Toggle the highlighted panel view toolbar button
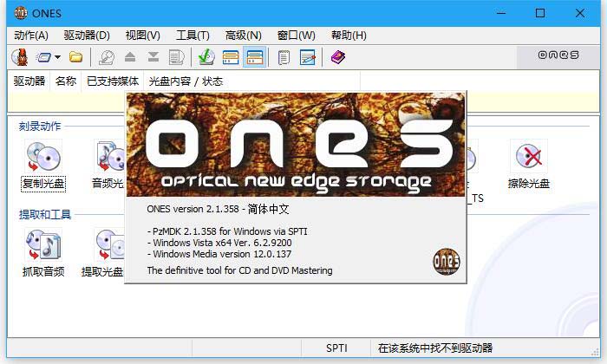The height and width of the screenshot is (364, 607). [x=255, y=57]
